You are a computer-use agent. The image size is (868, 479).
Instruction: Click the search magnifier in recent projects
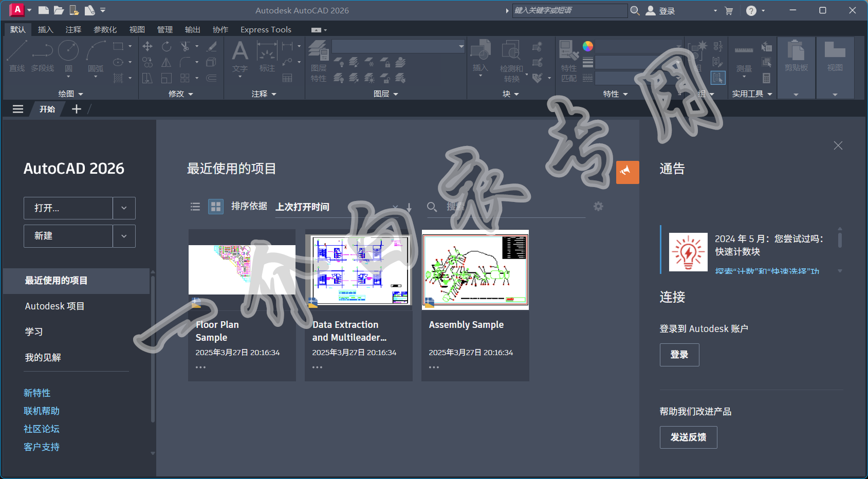(x=432, y=207)
